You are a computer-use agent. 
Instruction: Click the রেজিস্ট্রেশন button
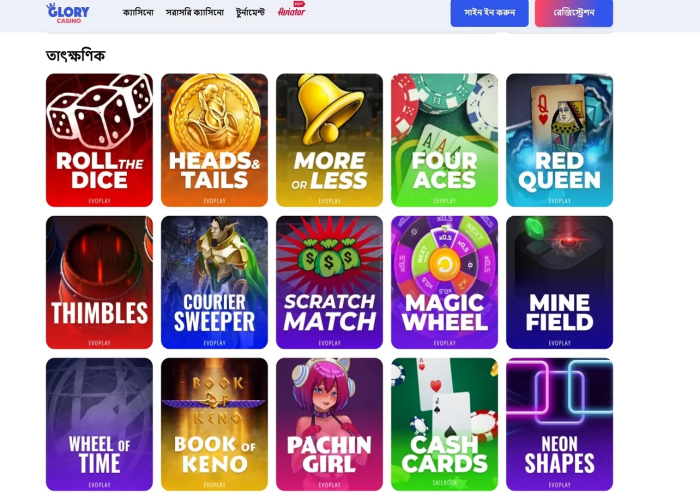click(x=574, y=12)
